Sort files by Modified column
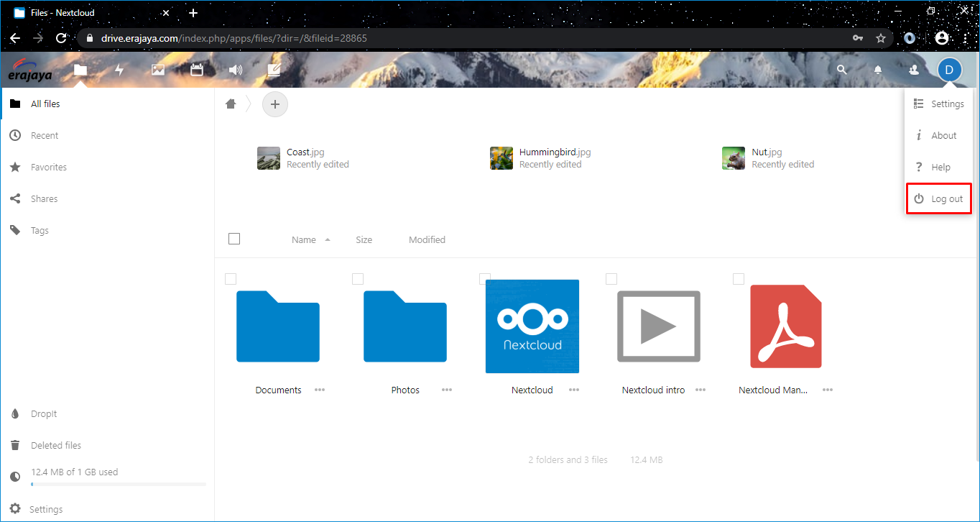Screen dimensions: 980x522 pyautogui.click(x=427, y=240)
